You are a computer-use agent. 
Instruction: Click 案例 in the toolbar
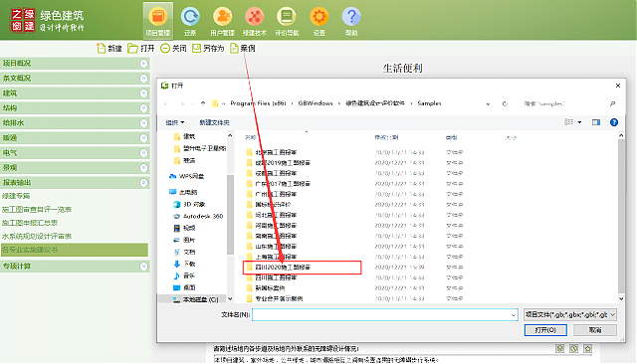(243, 49)
